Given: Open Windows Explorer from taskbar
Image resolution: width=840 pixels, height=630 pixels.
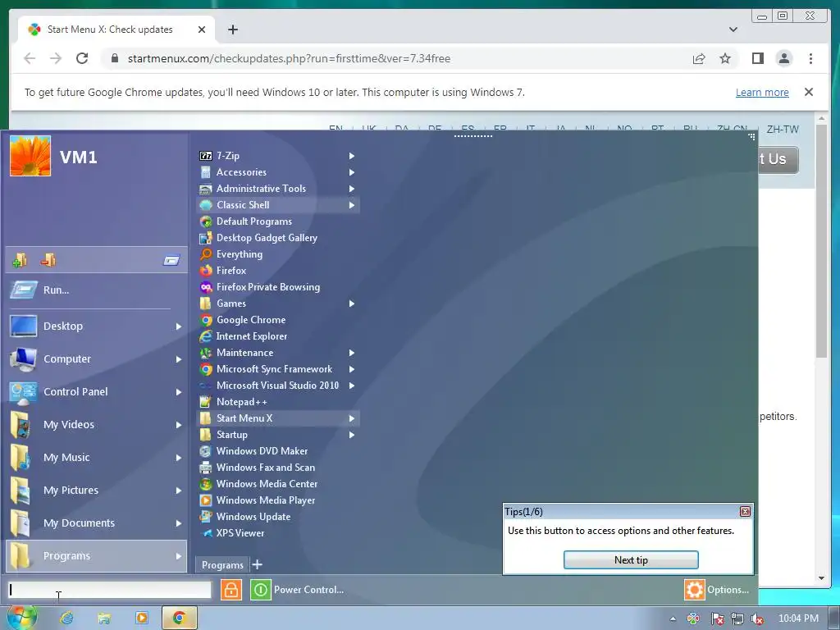Looking at the screenshot, I should pos(104,619).
